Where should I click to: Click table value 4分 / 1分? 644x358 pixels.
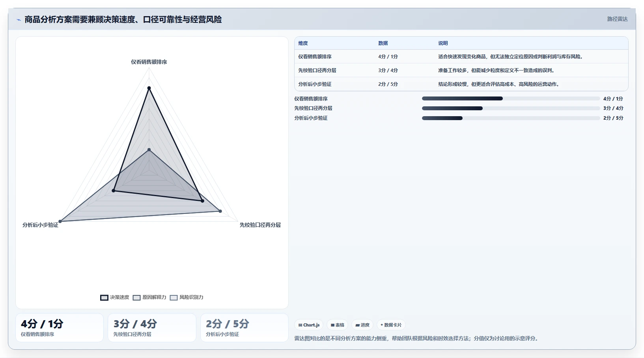(388, 57)
